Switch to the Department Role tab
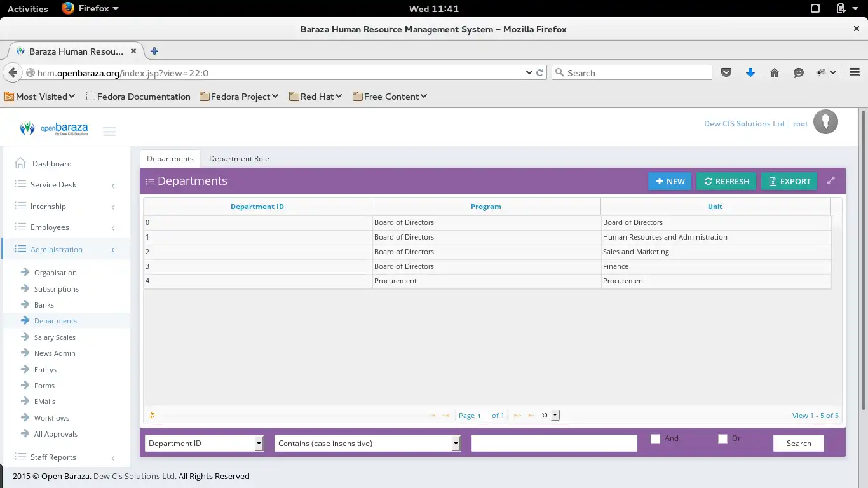This screenshot has height=488, width=868. (239, 158)
